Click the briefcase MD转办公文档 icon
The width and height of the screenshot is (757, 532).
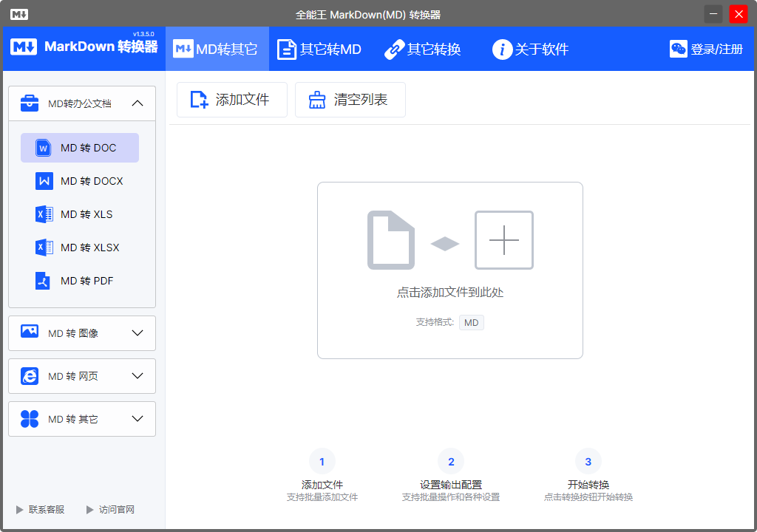point(30,103)
